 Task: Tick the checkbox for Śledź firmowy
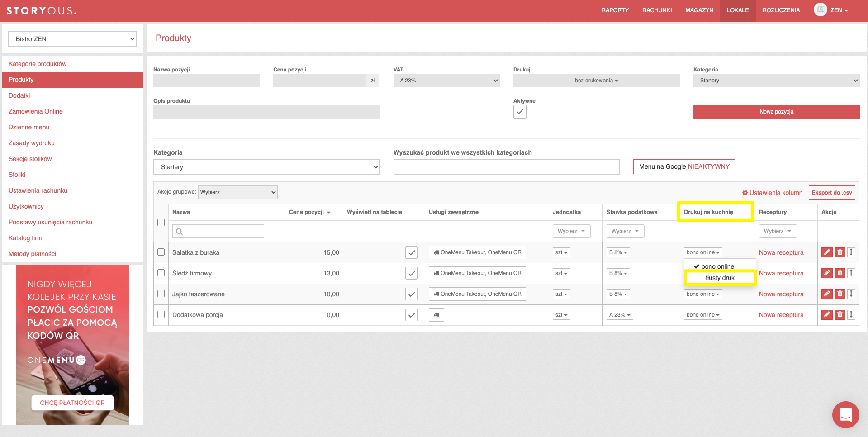click(x=161, y=273)
